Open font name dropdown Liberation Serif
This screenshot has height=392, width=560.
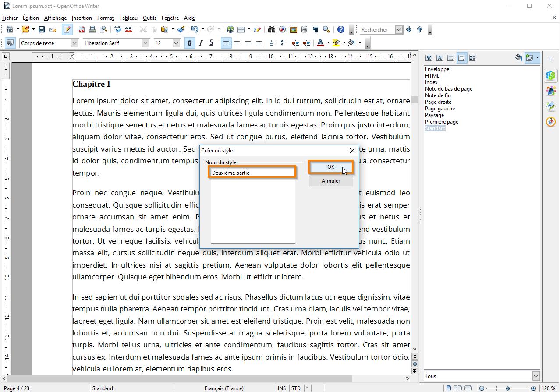point(146,43)
